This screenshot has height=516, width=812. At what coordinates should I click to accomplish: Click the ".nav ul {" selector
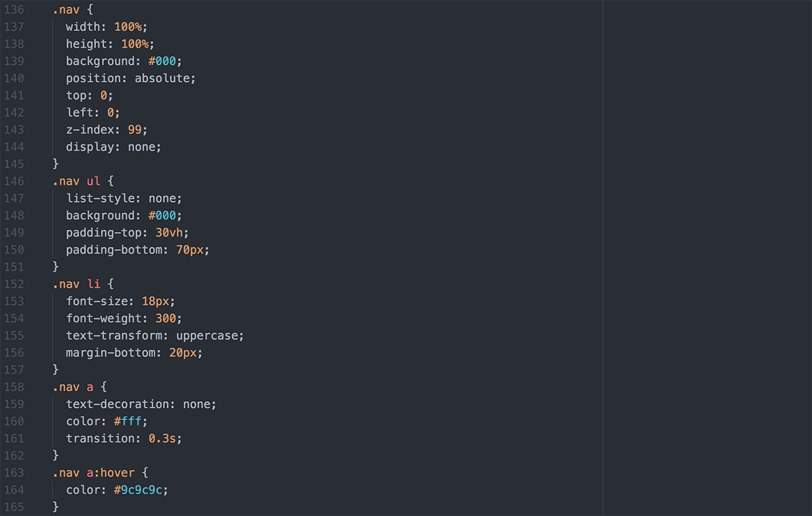pyautogui.click(x=83, y=181)
